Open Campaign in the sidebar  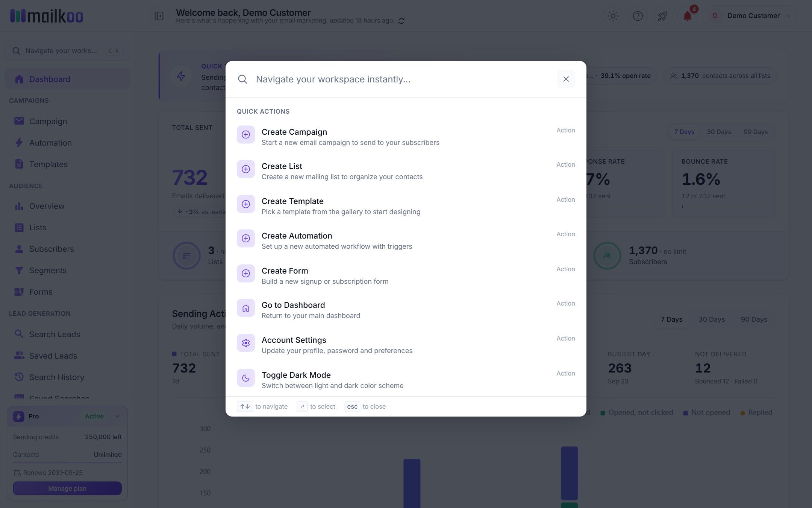(x=67, y=121)
